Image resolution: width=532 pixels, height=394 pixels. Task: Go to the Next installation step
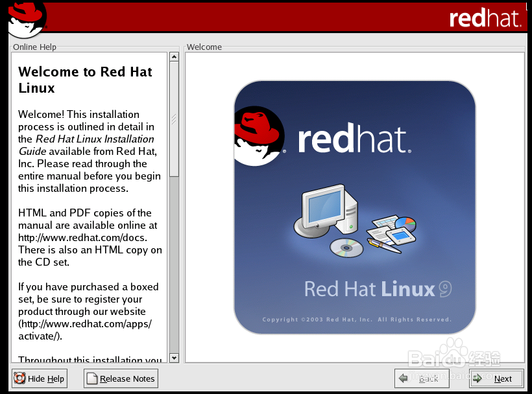(496, 378)
